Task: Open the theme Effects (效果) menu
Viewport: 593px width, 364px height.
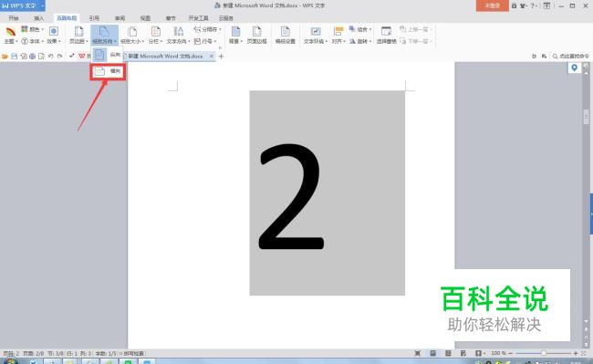Action: pos(53,36)
